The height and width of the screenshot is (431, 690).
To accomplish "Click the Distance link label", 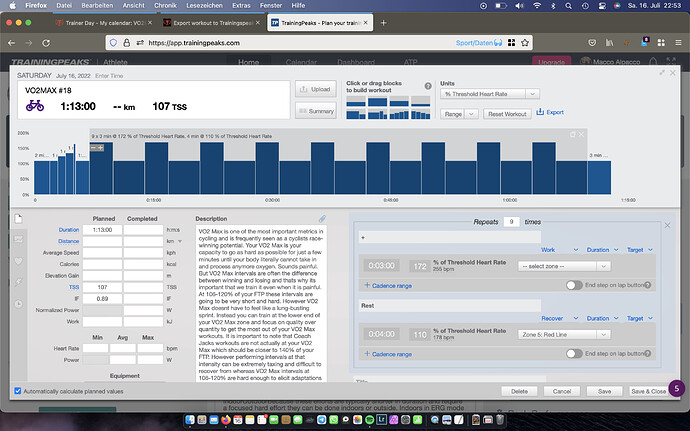I will [69, 241].
